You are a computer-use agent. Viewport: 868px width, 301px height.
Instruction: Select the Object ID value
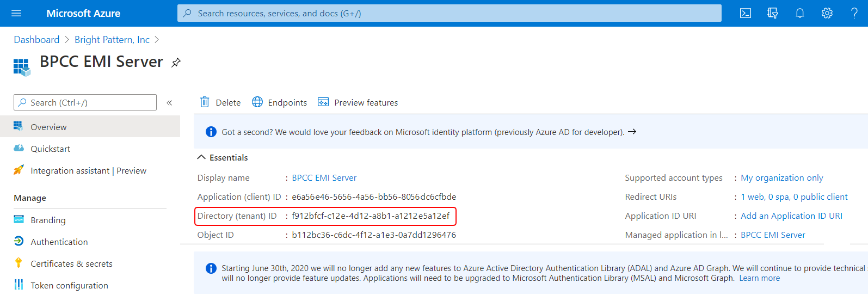(374, 235)
